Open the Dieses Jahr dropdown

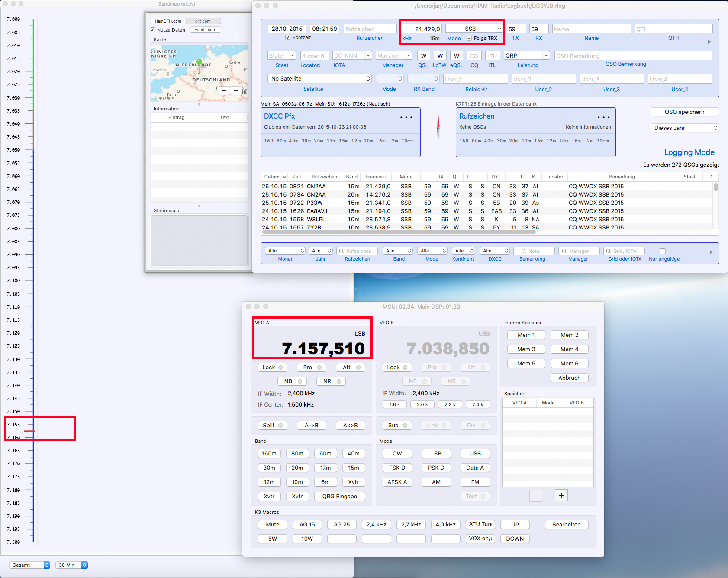coord(684,128)
